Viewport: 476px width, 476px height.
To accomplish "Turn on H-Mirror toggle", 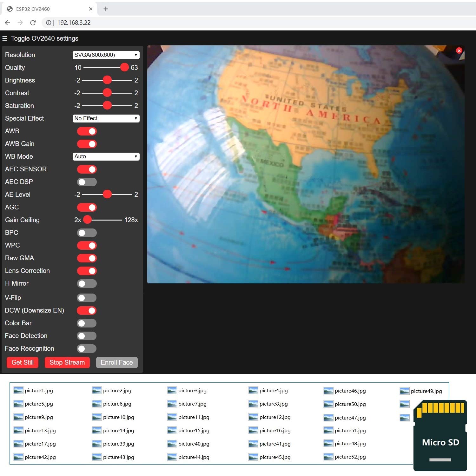I will pos(87,283).
